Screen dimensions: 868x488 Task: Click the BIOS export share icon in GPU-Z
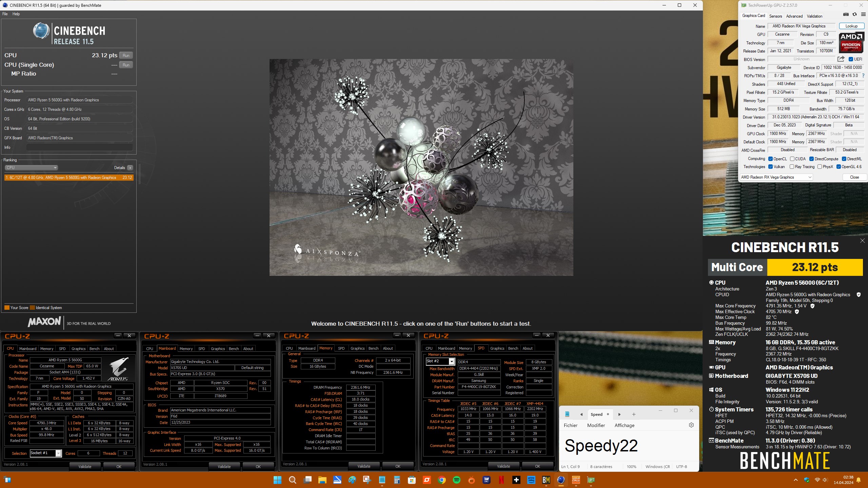(841, 59)
